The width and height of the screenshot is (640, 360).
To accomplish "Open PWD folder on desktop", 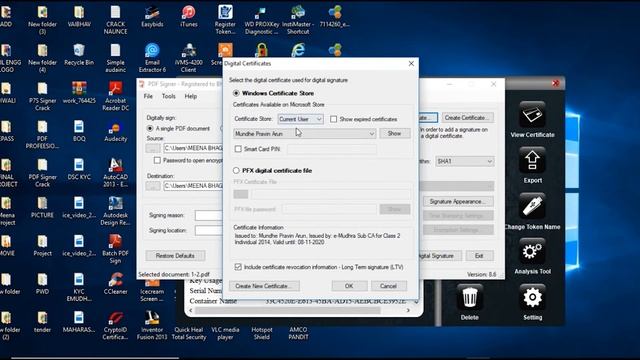I will click(x=42, y=284).
